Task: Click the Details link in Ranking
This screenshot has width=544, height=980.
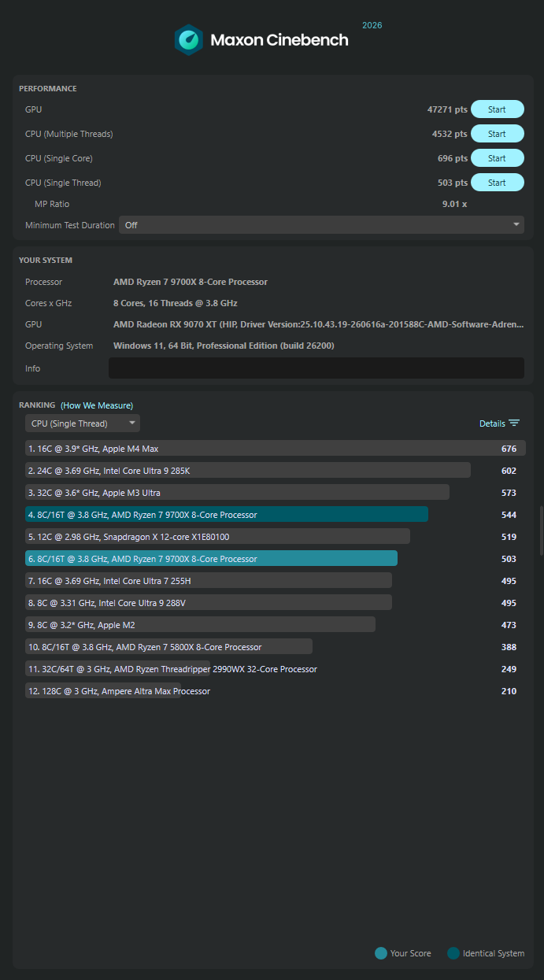Action: 492,423
